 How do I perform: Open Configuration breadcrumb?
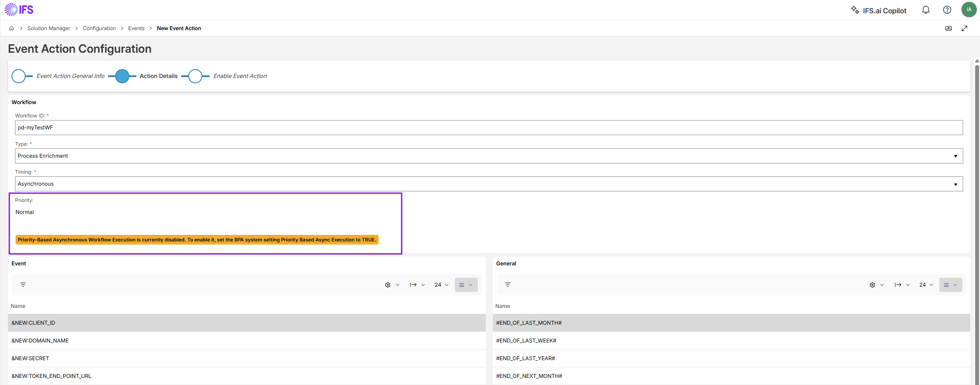[x=99, y=28]
